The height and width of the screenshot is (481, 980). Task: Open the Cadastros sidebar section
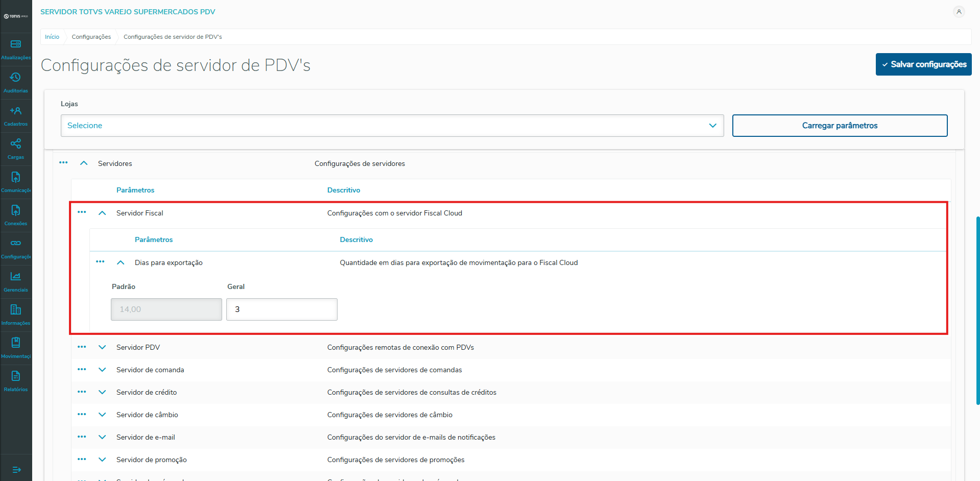click(x=16, y=116)
